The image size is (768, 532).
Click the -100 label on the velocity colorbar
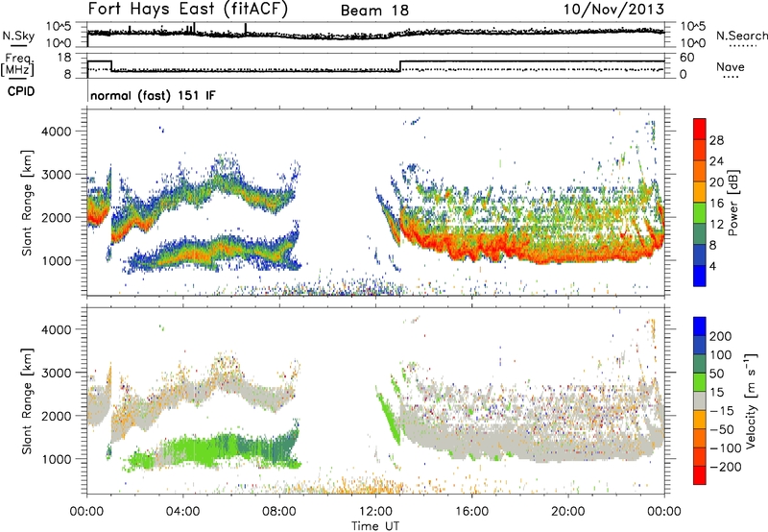click(725, 448)
